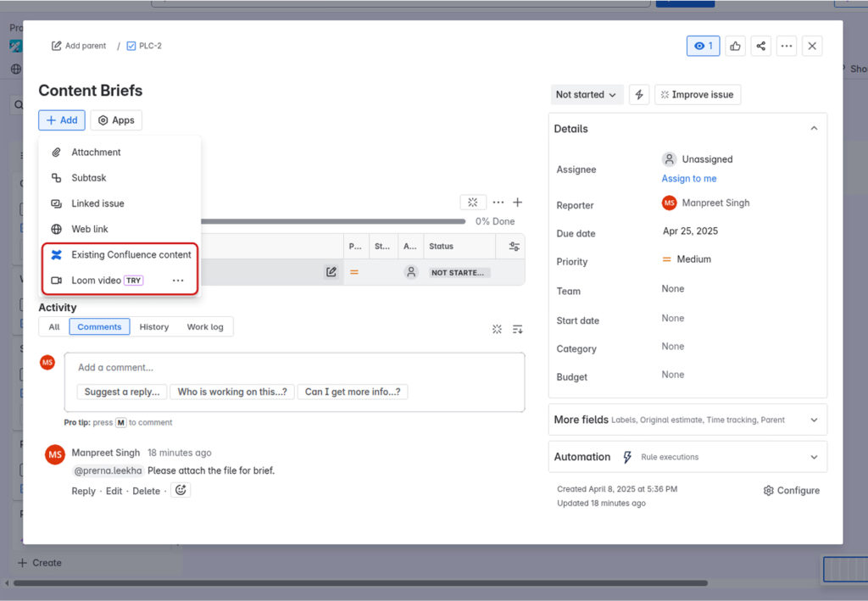The width and height of the screenshot is (868, 601).
Task: Click the Add a comment field
Action: click(294, 367)
